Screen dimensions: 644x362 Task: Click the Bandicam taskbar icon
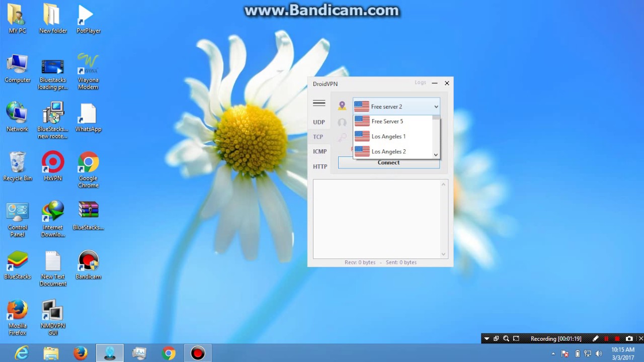pos(198,353)
